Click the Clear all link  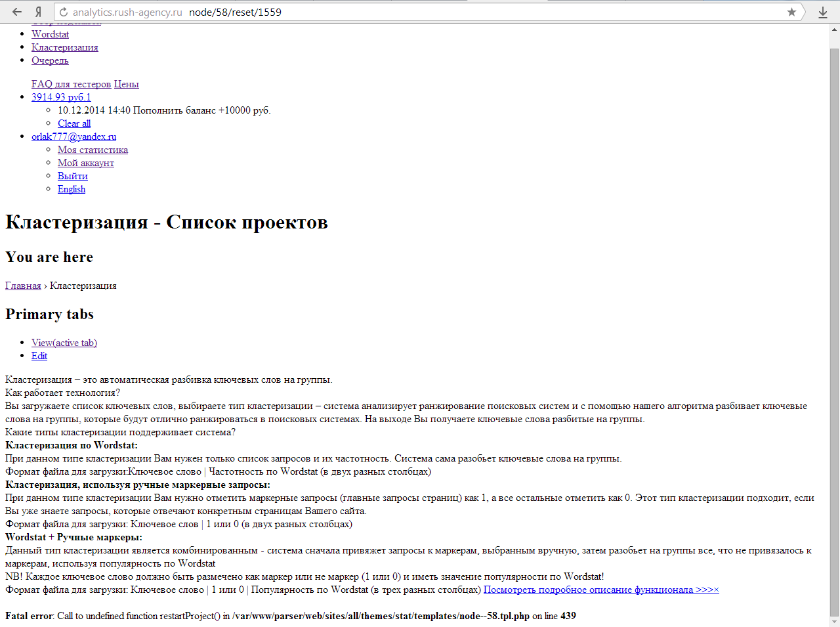pos(74,123)
